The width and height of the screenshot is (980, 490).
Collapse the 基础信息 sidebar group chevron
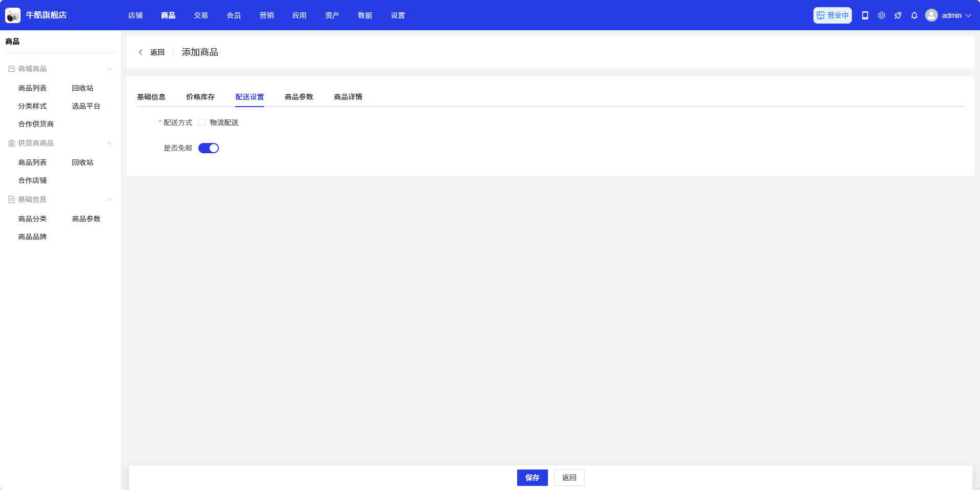point(110,200)
